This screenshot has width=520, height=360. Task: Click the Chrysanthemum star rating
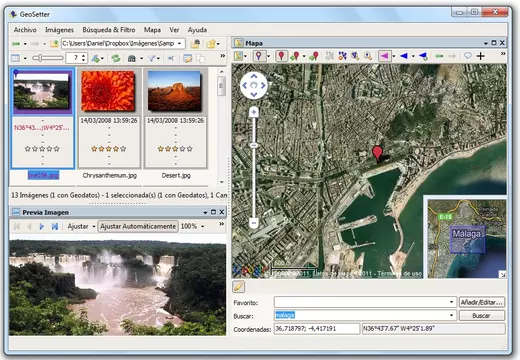[x=109, y=149]
